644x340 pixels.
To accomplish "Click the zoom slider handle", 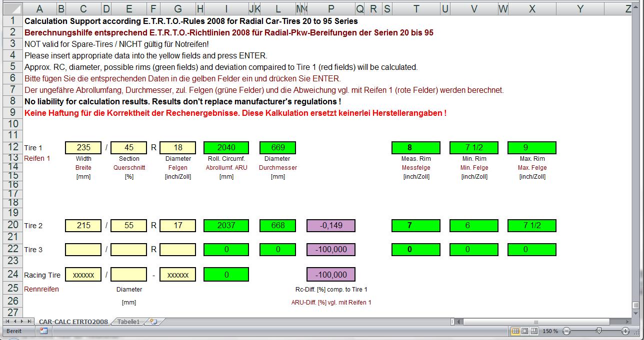I will [598, 331].
